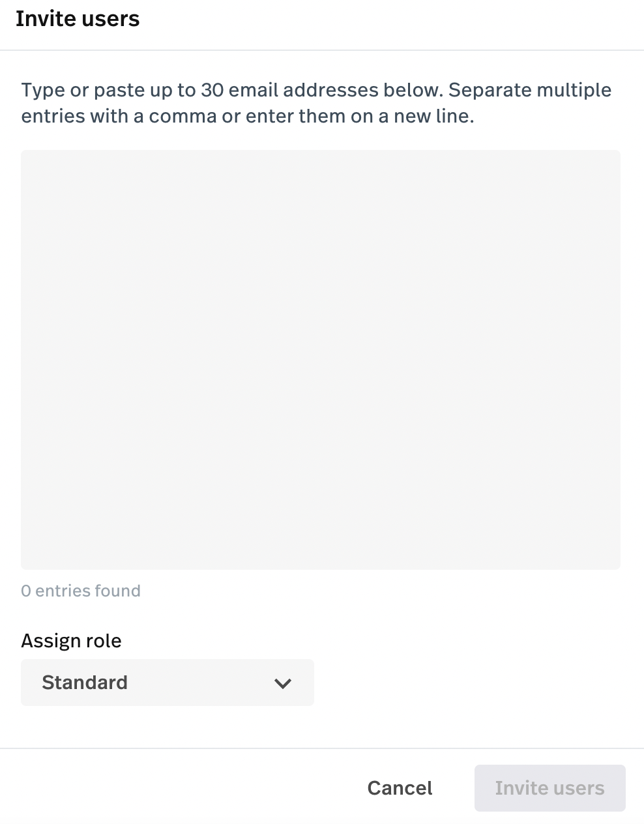Click Cancel to dismiss the dialog

pos(400,788)
